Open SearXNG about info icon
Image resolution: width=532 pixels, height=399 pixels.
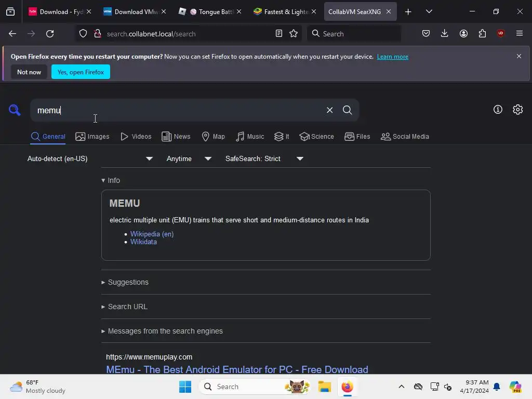click(498, 109)
